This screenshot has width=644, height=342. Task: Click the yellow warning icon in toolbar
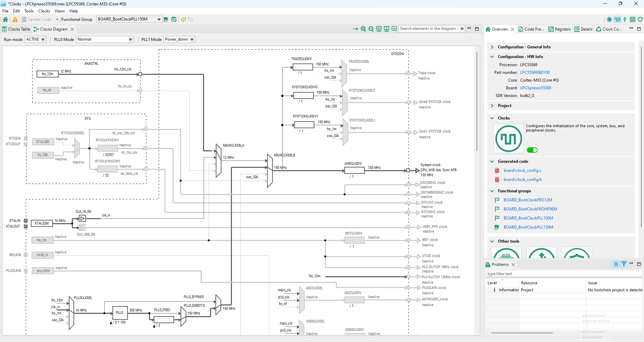pyautogui.click(x=15, y=19)
